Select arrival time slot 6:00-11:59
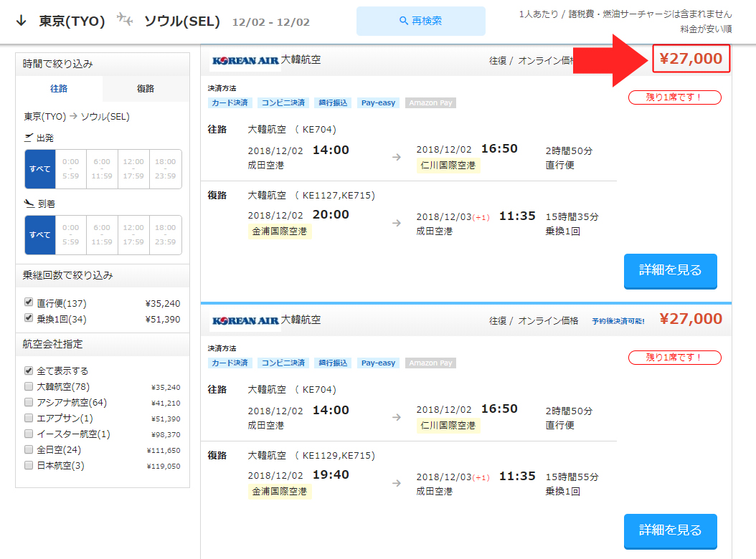The width and height of the screenshot is (756, 559). pos(103,235)
